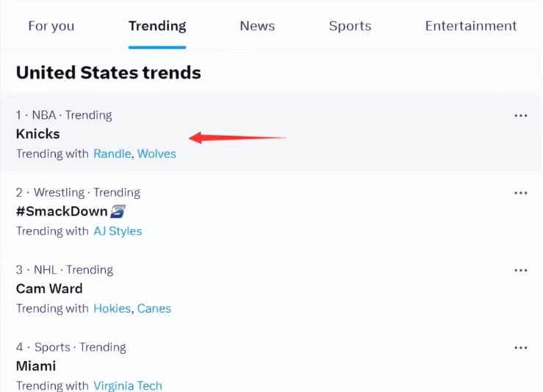Open the Canes trending link
Viewport: 543px width, 392px height.
(154, 308)
